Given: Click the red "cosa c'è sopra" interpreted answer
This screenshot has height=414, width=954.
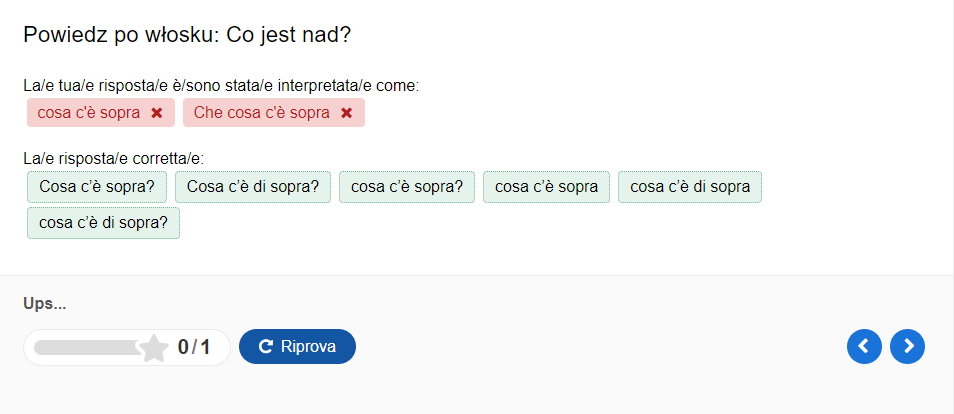Looking at the screenshot, I should (x=89, y=113).
